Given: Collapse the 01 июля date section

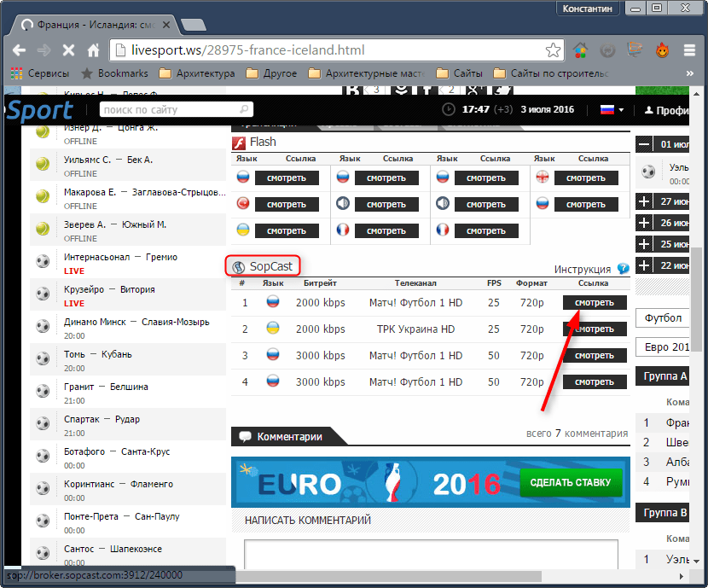Looking at the screenshot, I should (x=644, y=144).
